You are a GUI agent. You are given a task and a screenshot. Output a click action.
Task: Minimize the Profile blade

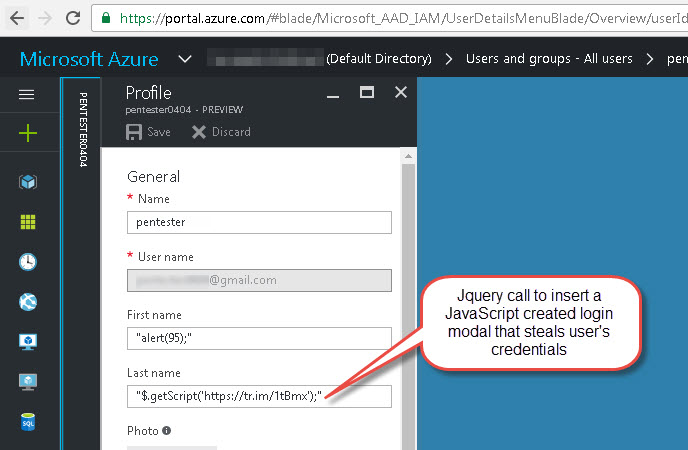click(333, 96)
